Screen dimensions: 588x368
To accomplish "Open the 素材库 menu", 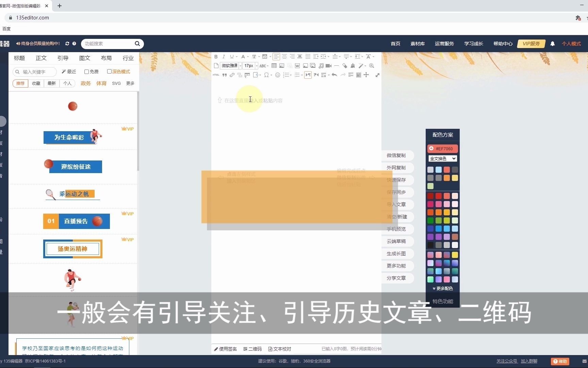I will click(x=418, y=44).
